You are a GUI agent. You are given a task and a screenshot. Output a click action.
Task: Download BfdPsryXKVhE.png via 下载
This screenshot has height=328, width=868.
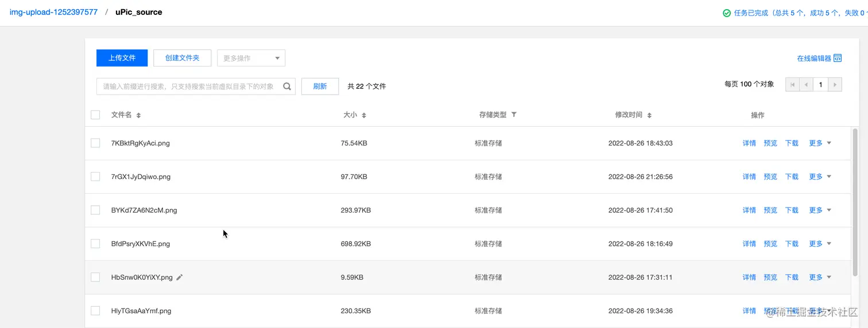[792, 244]
